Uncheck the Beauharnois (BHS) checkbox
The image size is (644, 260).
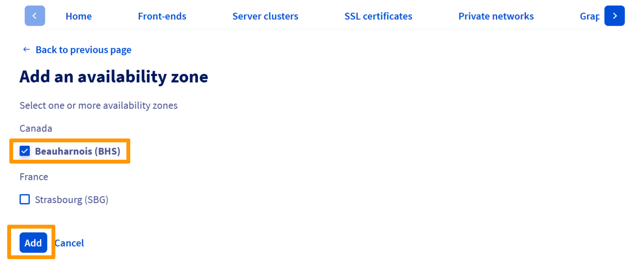click(x=25, y=151)
